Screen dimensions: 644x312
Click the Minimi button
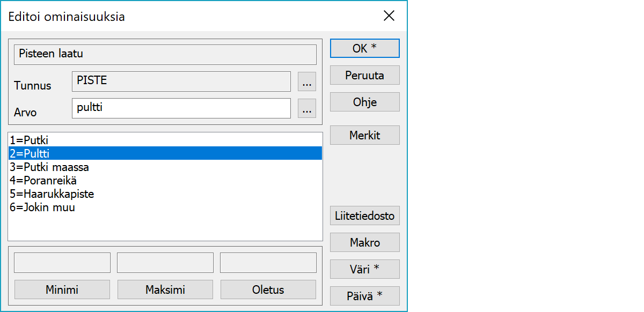(62, 290)
